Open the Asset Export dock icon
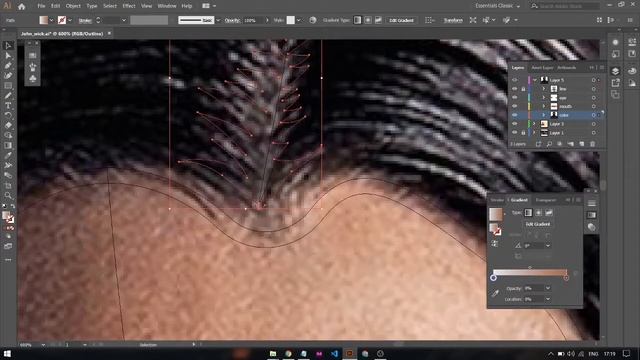The height and width of the screenshot is (360, 640). tap(616, 83)
